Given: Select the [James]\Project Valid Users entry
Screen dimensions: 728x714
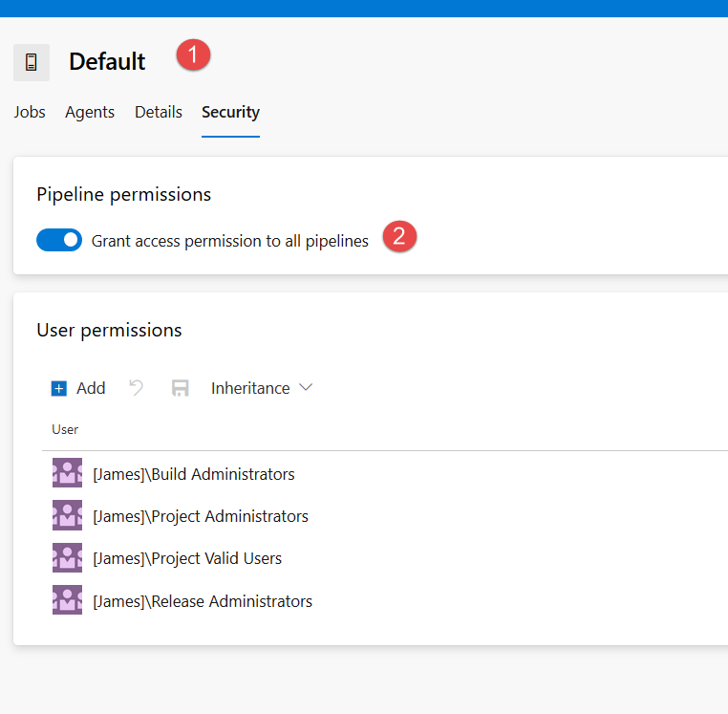Looking at the screenshot, I should click(x=187, y=558).
